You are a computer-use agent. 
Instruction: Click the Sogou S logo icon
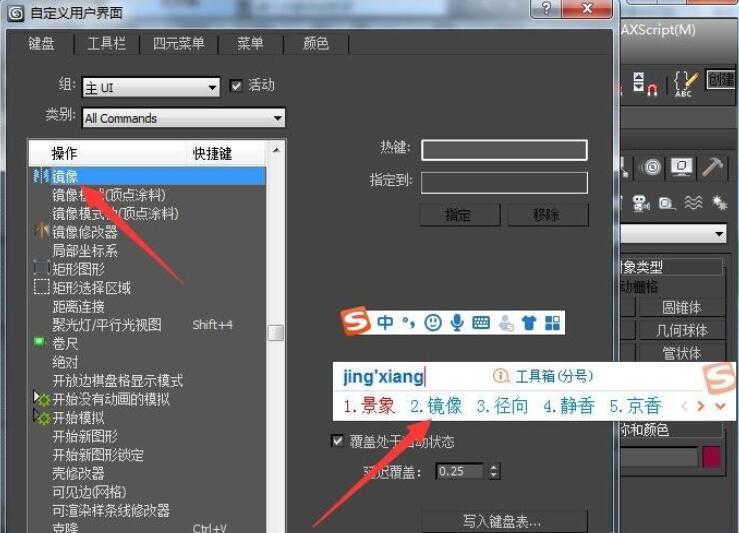click(x=356, y=321)
